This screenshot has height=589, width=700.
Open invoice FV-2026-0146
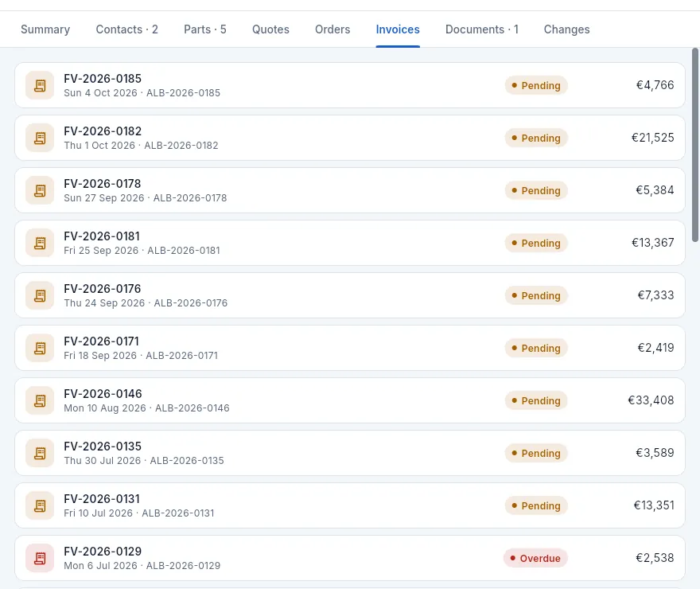pos(350,400)
